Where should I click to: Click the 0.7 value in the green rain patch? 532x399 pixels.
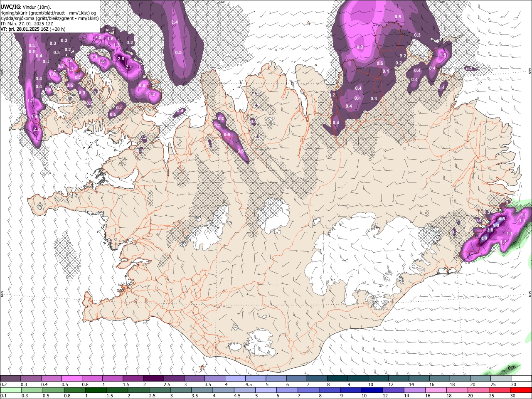(512, 368)
